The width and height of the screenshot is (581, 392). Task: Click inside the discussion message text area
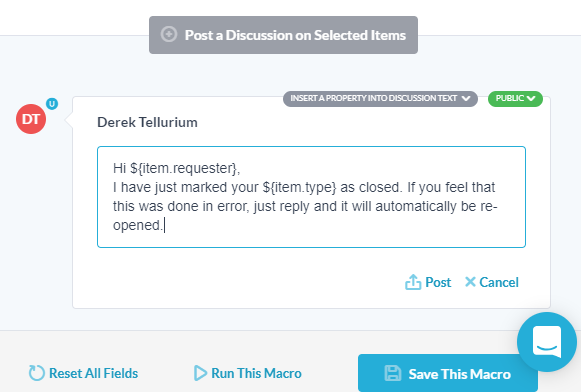tap(311, 197)
